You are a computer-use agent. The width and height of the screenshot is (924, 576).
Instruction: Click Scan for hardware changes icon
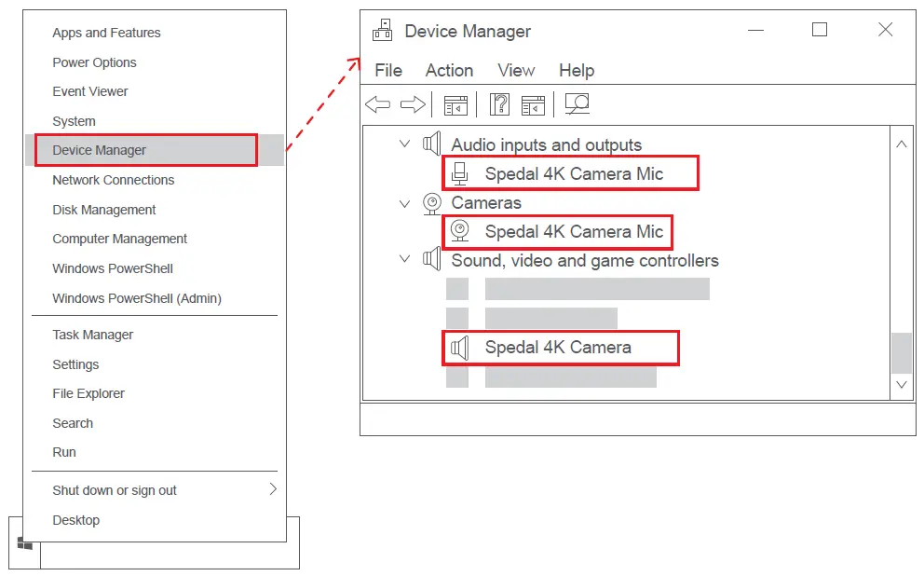pos(577,104)
